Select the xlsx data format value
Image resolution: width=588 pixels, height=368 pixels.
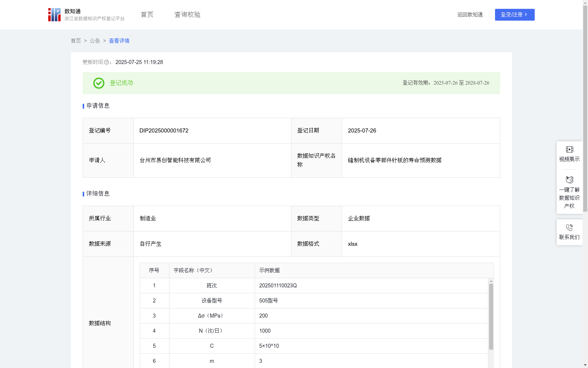(x=352, y=244)
